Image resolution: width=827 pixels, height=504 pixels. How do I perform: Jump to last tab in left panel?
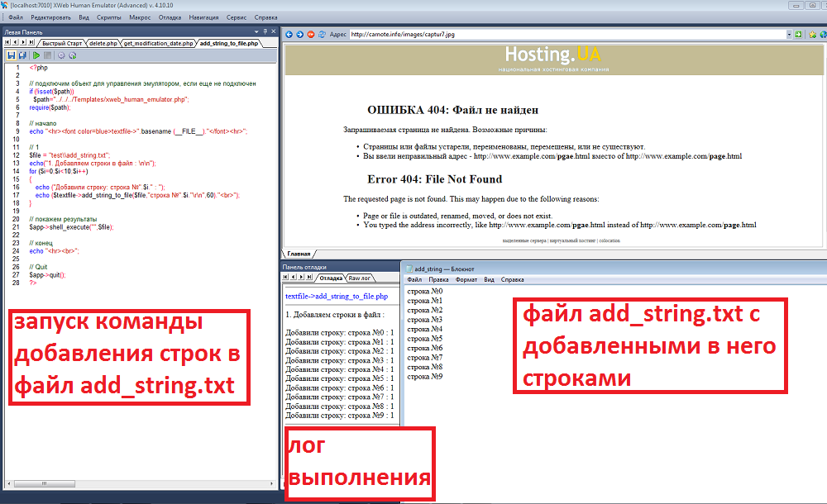click(x=31, y=42)
